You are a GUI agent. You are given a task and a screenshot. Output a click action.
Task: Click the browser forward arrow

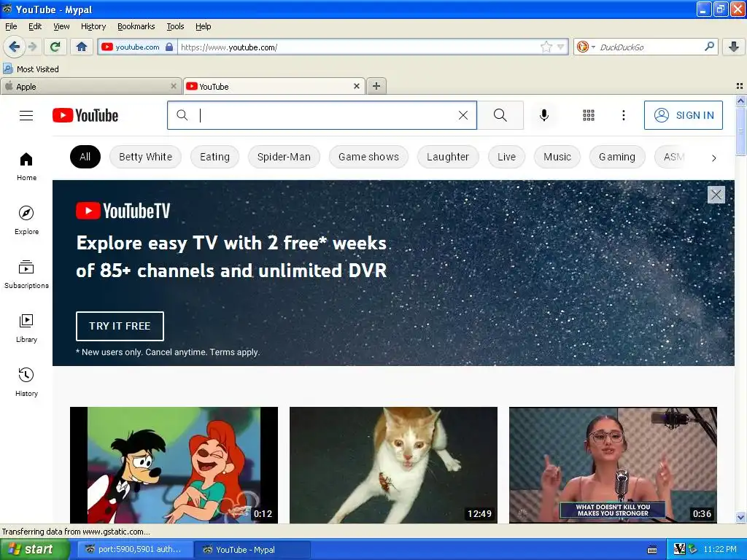pyautogui.click(x=32, y=47)
